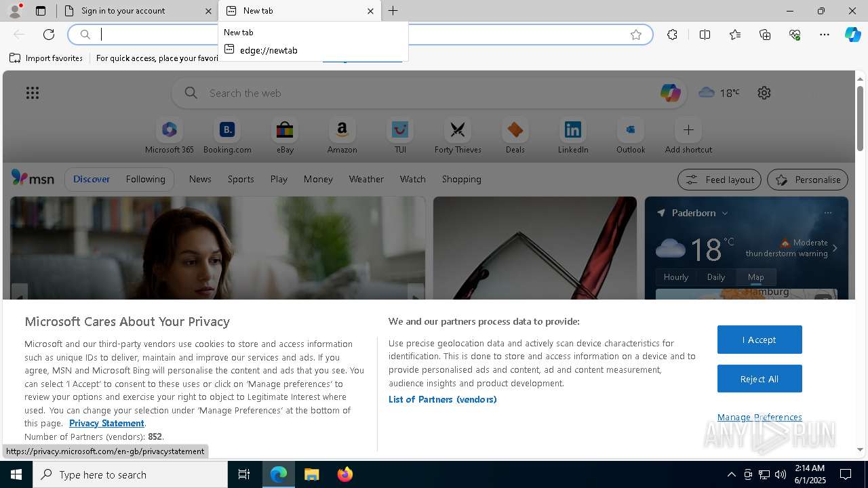Open the Outlook shortcut

click(x=631, y=136)
